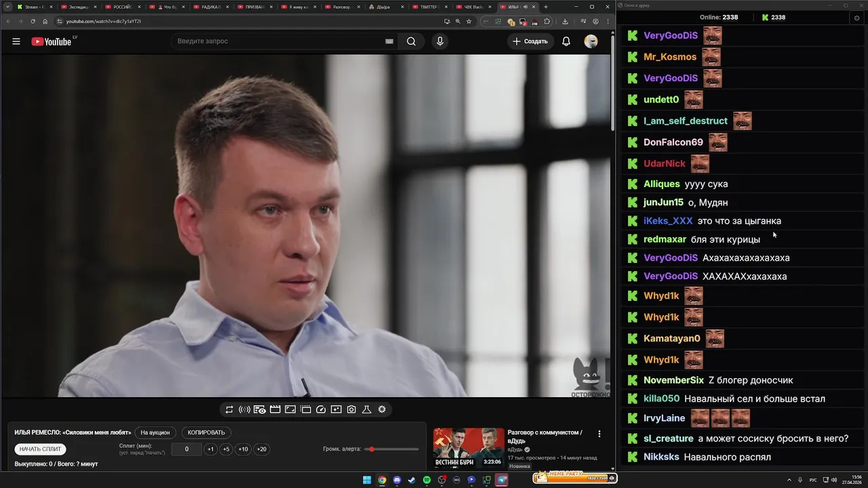Switch to the ЧВК Black browser tab
The height and width of the screenshot is (488, 868).
coord(473,7)
